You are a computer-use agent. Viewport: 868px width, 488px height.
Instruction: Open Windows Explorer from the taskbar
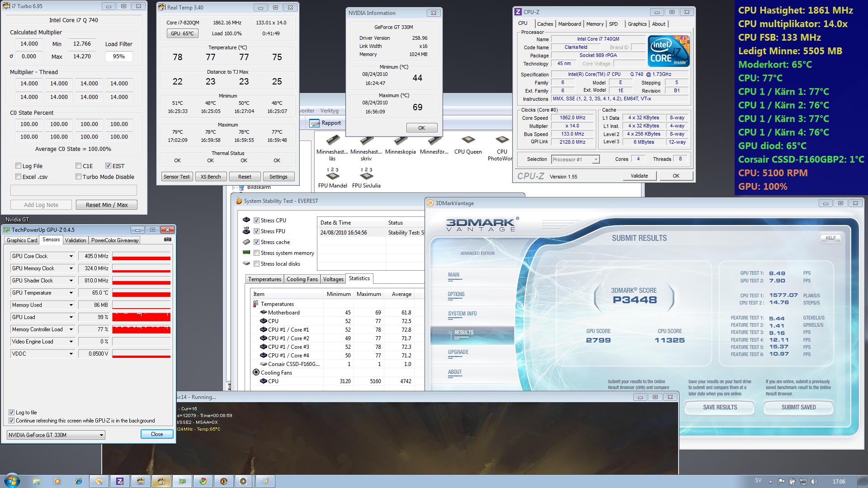coord(37,481)
